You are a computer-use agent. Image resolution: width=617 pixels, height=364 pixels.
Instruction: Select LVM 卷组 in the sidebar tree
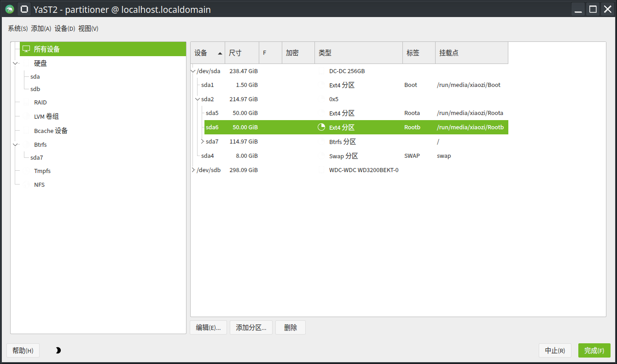pos(47,116)
